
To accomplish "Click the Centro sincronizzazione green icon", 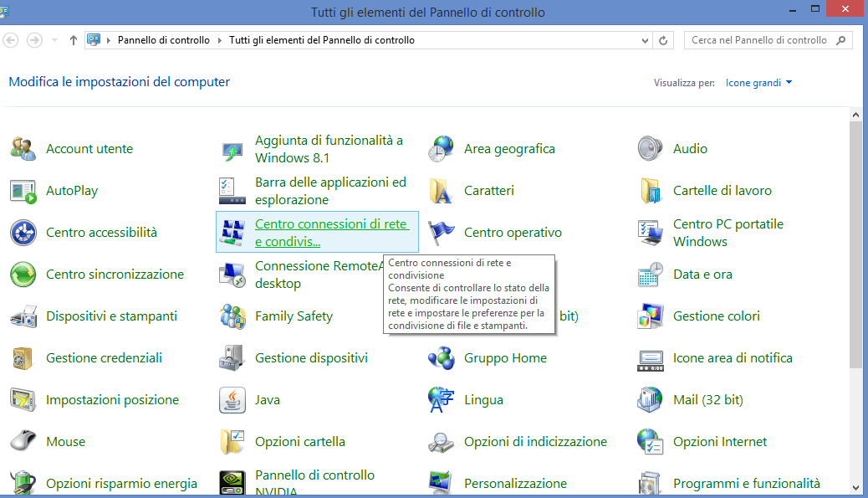I will (x=23, y=275).
